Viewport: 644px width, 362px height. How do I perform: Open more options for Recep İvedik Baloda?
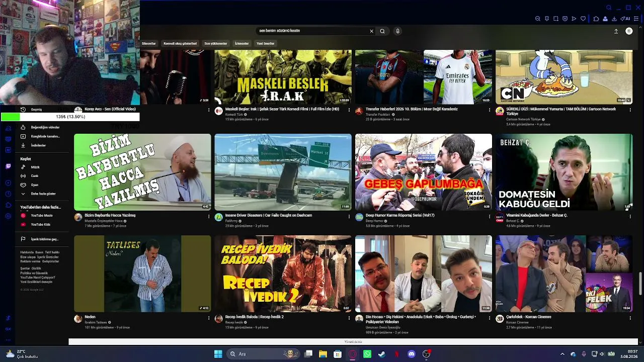pos(349,318)
